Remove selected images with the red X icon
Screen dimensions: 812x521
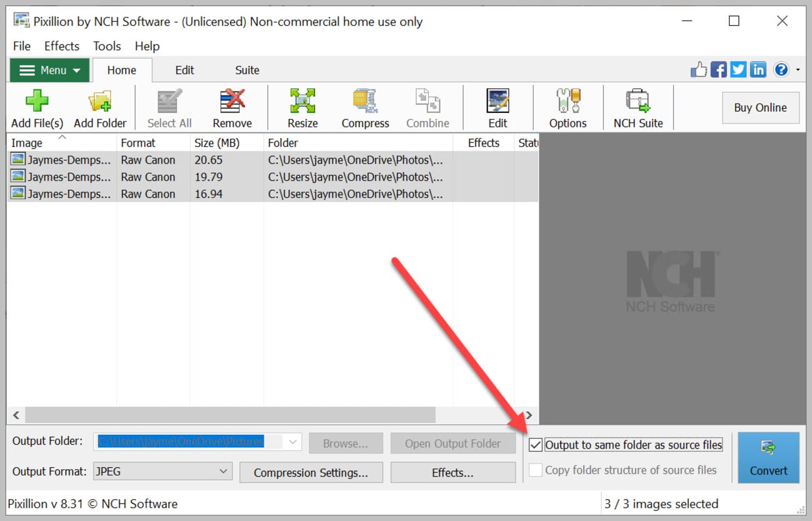232,100
